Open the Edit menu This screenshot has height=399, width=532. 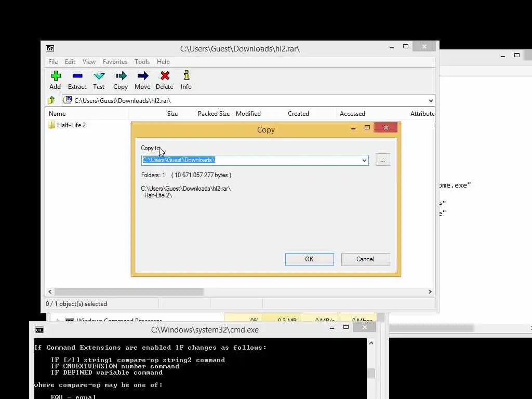click(70, 62)
